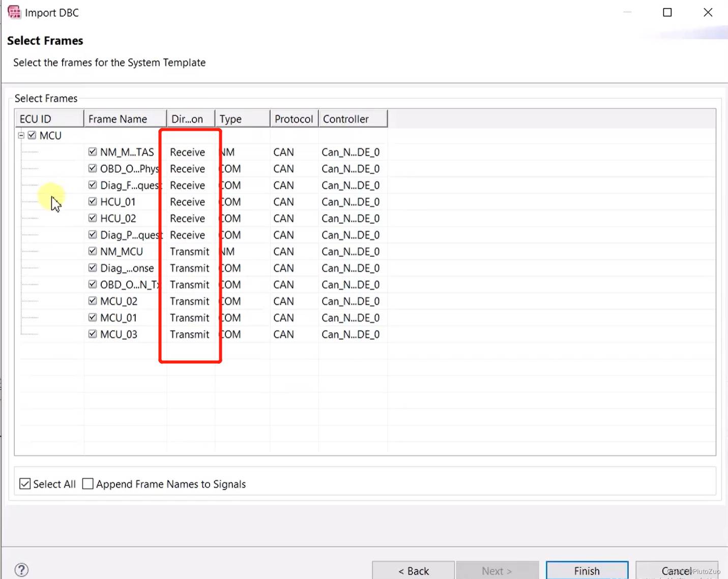
Task: Uncheck the Select All checkbox
Action: tap(25, 484)
